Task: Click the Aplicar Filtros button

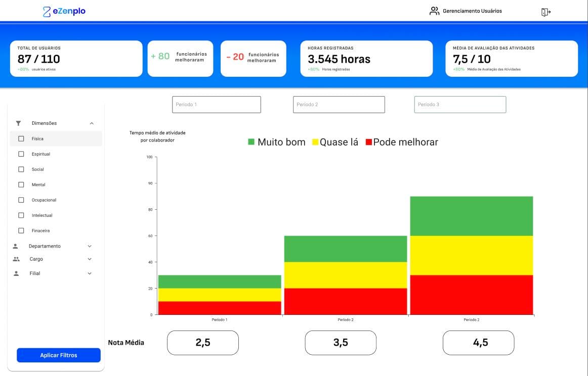Action: pyautogui.click(x=59, y=355)
